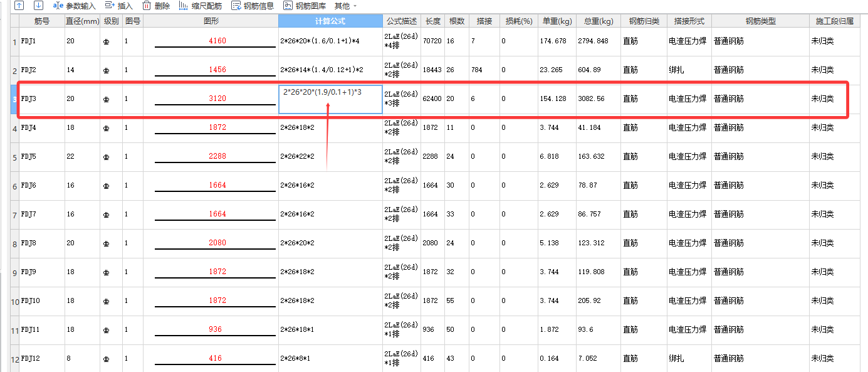Click the 计算公式 column header
This screenshot has width=868, height=372.
click(x=330, y=21)
